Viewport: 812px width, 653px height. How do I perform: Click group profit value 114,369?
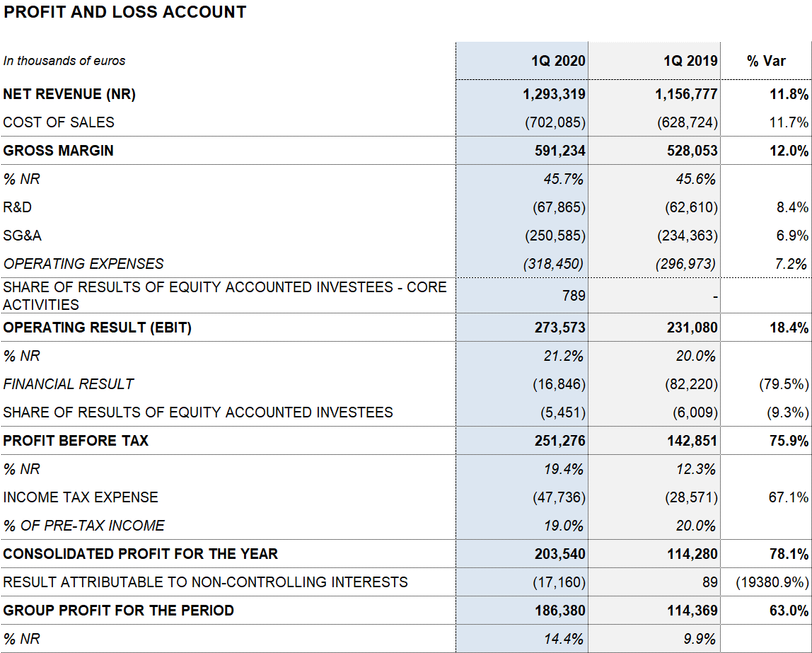692,611
